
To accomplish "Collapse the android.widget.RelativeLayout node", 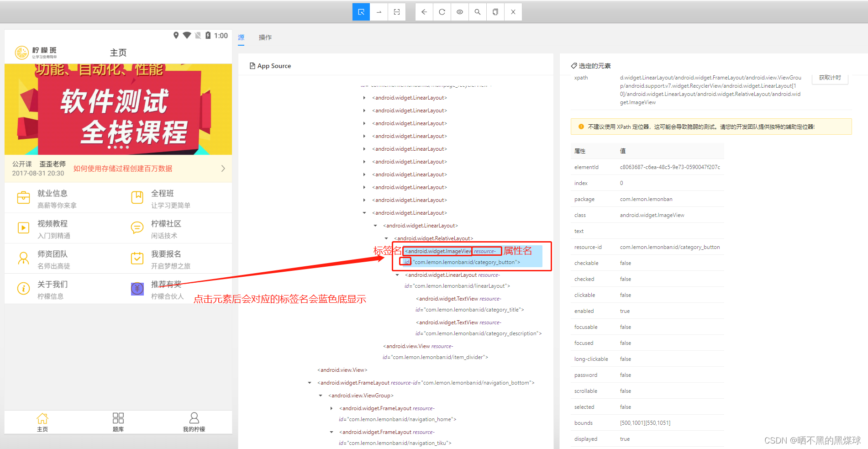I will 386,238.
